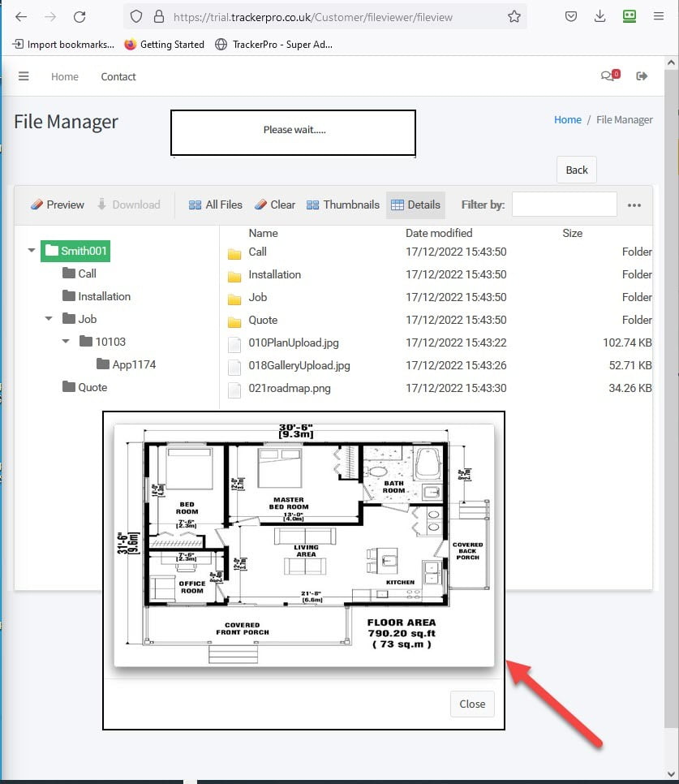Click the 010PlanUpload.jpg file icon
Image resolution: width=679 pixels, height=784 pixels.
click(234, 343)
